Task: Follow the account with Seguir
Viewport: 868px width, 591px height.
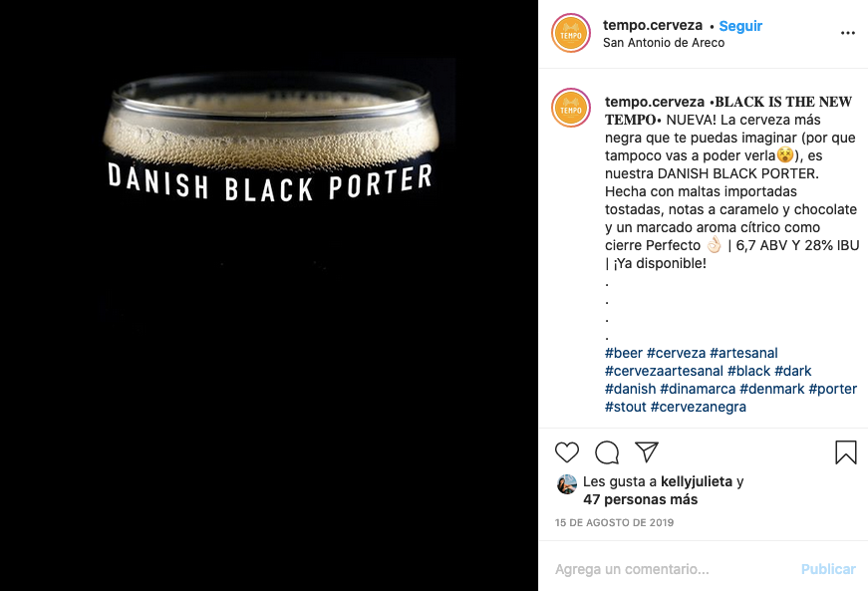Action: point(740,26)
